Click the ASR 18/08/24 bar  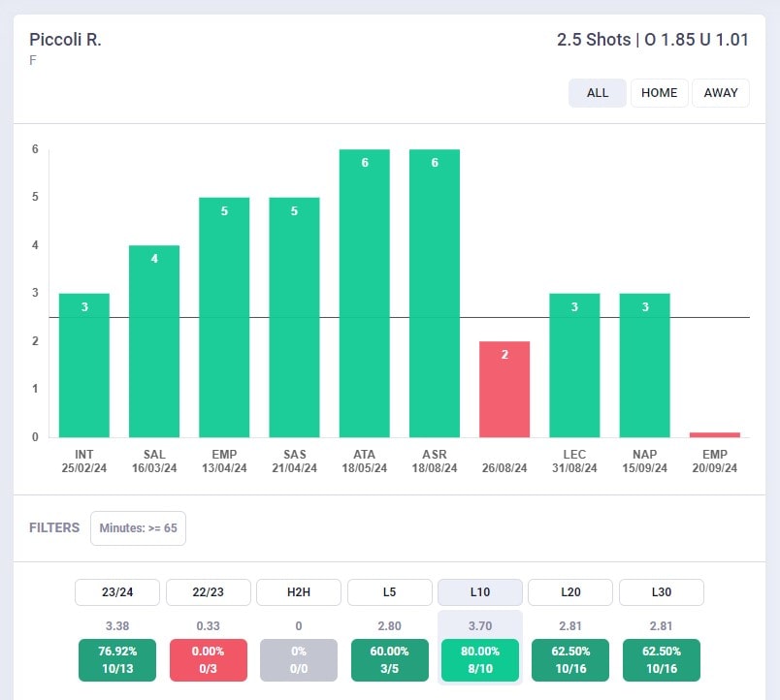435,294
